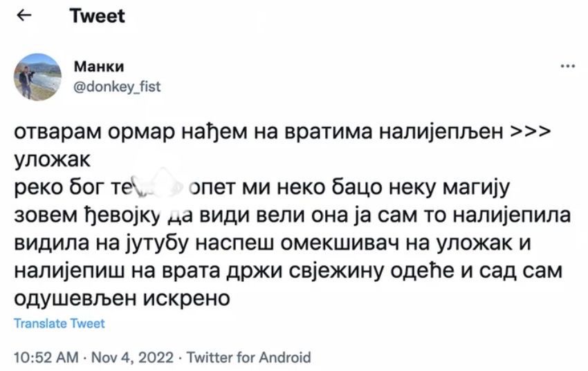Open the @donkey_fist handle link
Image resolution: width=588 pixels, height=371 pixels.
[116, 87]
